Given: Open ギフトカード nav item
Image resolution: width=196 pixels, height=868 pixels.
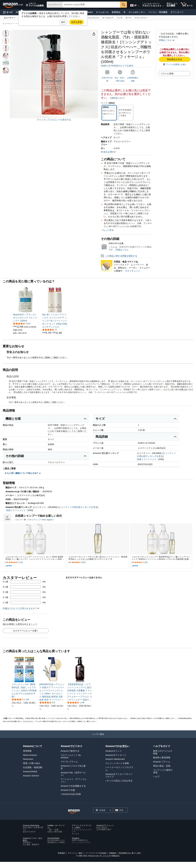Looking at the screenshot, I should 177,12.
